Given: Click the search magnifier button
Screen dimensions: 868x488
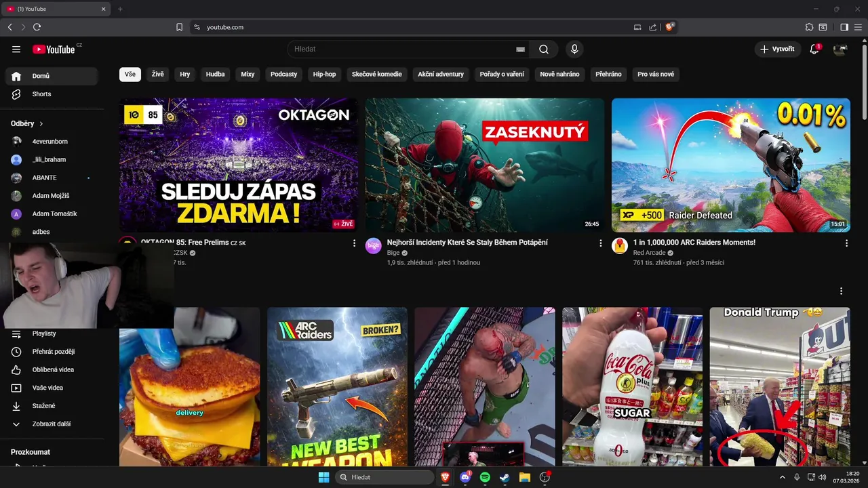Looking at the screenshot, I should pyautogui.click(x=544, y=49).
